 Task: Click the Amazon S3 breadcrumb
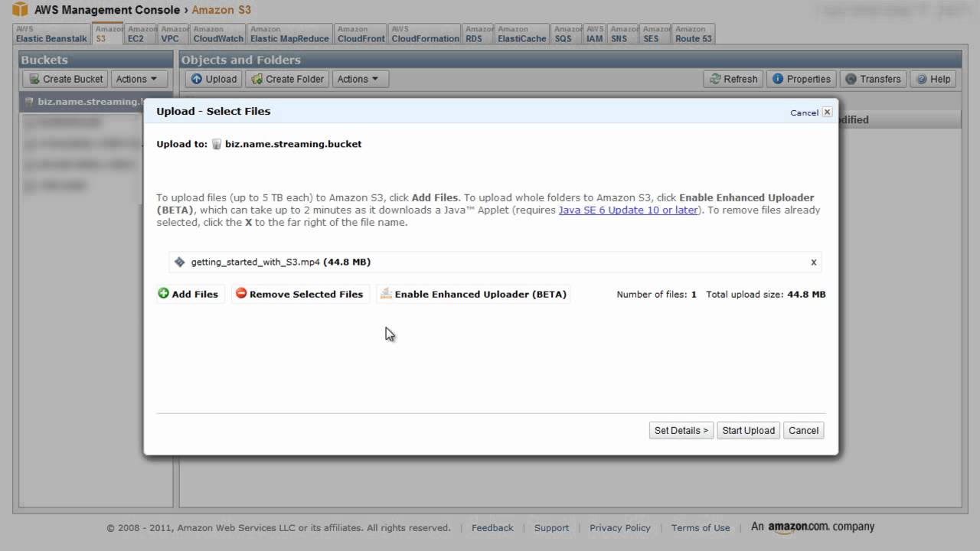pos(221,10)
